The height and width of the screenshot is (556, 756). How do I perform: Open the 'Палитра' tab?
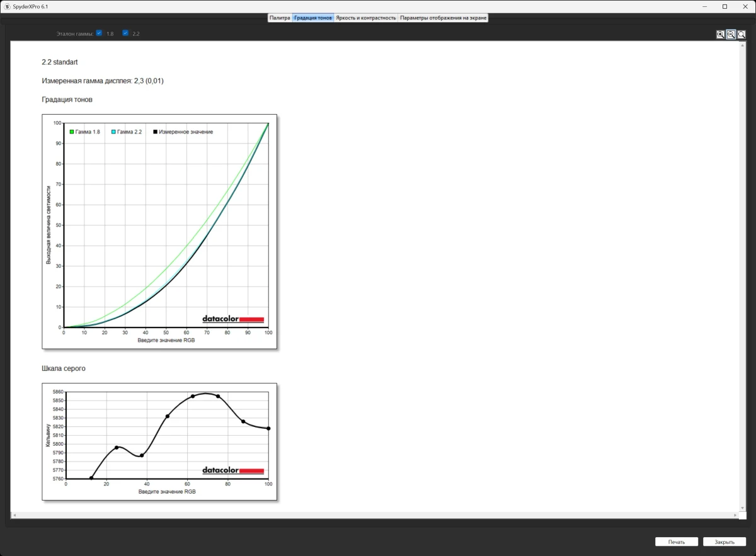coord(280,18)
